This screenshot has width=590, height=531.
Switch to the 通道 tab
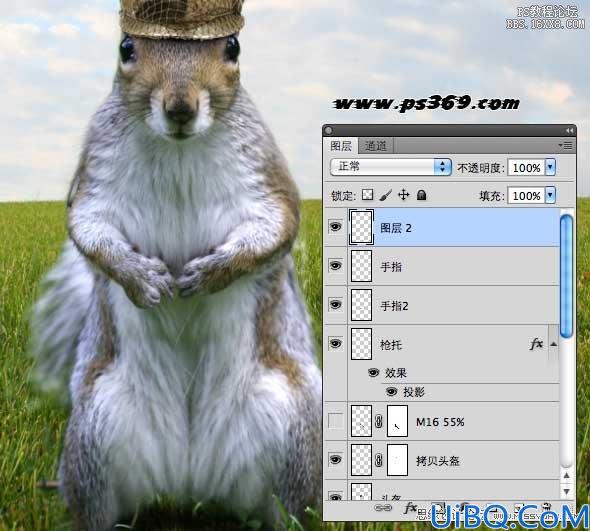coord(375,146)
